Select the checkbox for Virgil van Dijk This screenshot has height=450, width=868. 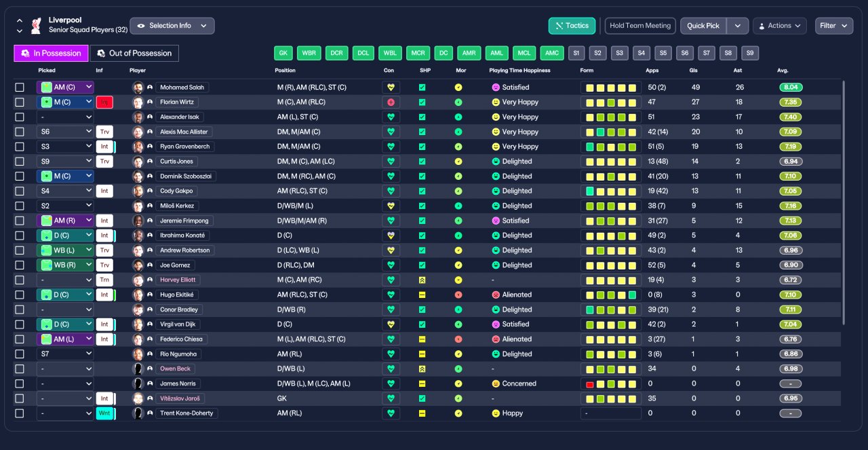point(20,324)
